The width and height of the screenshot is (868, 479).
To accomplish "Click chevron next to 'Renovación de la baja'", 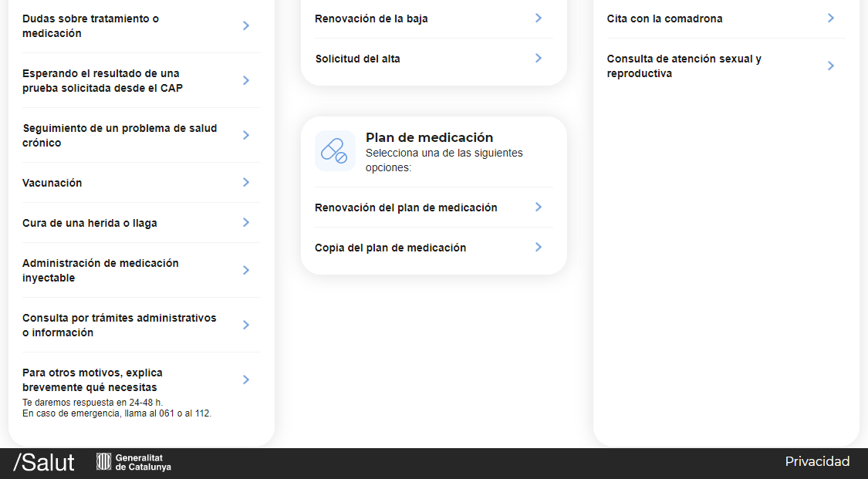I will (x=539, y=19).
